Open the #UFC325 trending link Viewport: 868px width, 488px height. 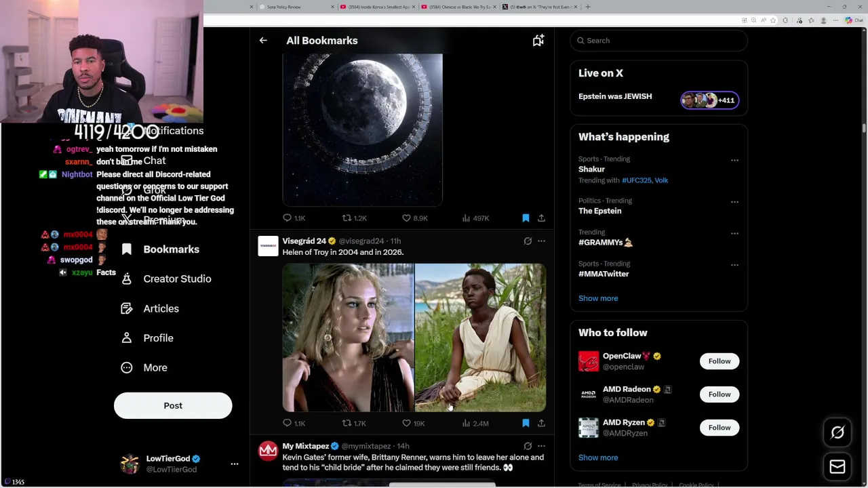pyautogui.click(x=637, y=180)
